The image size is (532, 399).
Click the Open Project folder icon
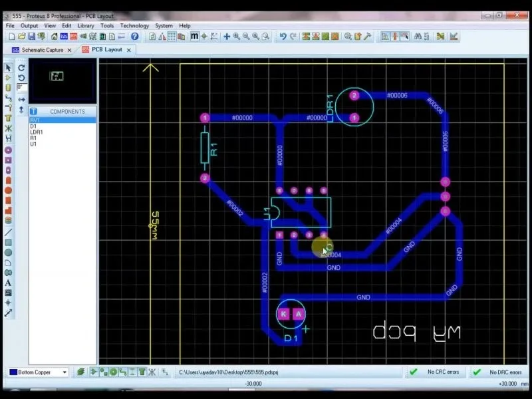22,37
